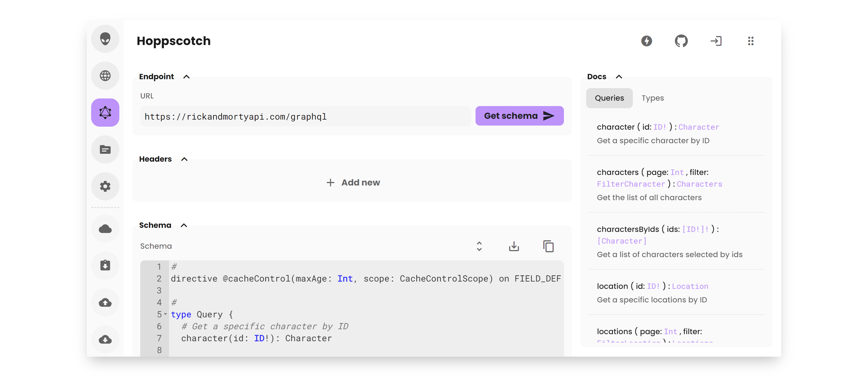The image size is (868, 377).
Task: Download the schema file icon
Action: (x=513, y=246)
